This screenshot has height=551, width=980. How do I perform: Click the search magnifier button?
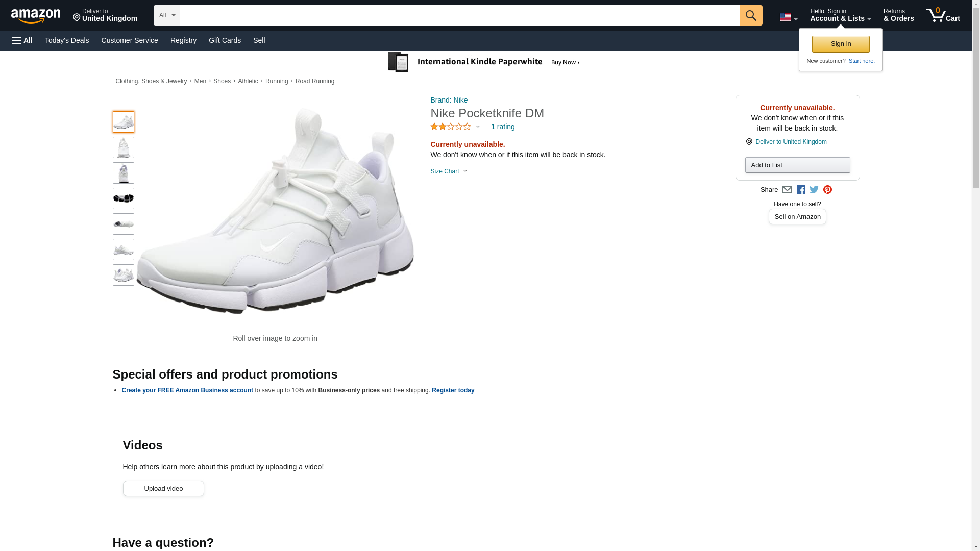click(750, 15)
